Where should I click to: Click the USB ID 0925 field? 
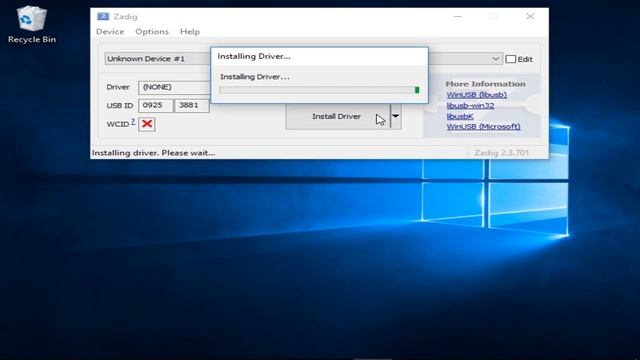pyautogui.click(x=156, y=105)
